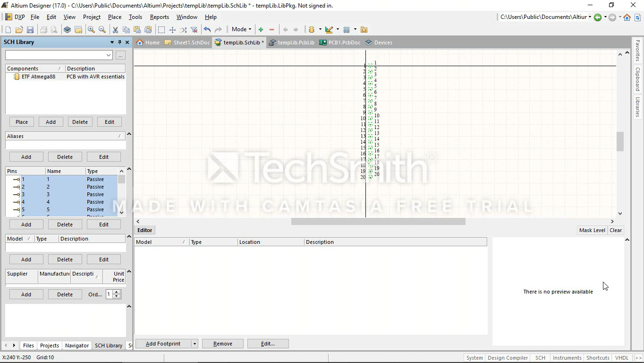This screenshot has width=644, height=363.
Task: Increase the order quantity stepper
Action: pyautogui.click(x=117, y=292)
